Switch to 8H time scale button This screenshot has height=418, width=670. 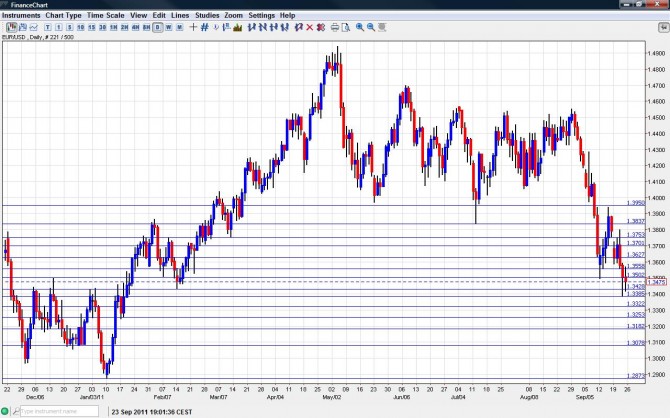coord(147,27)
